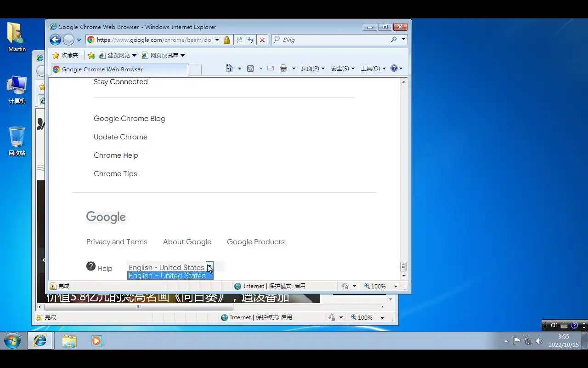Open a new blank tab

click(195, 69)
